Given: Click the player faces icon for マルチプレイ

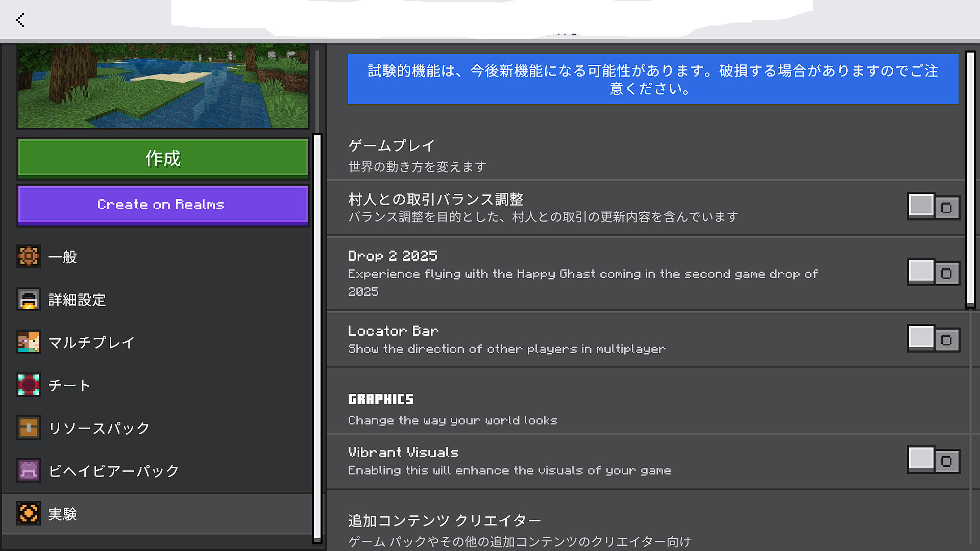Looking at the screenshot, I should tap(29, 342).
